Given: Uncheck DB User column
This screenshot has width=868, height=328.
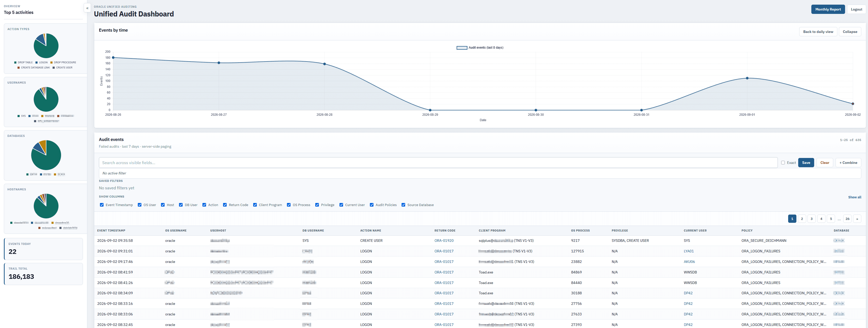Looking at the screenshot, I should pyautogui.click(x=181, y=205).
